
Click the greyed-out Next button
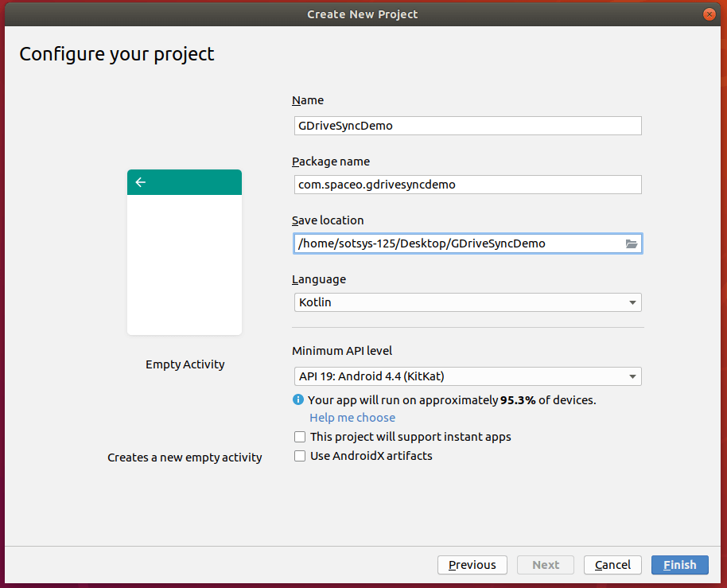(x=546, y=565)
